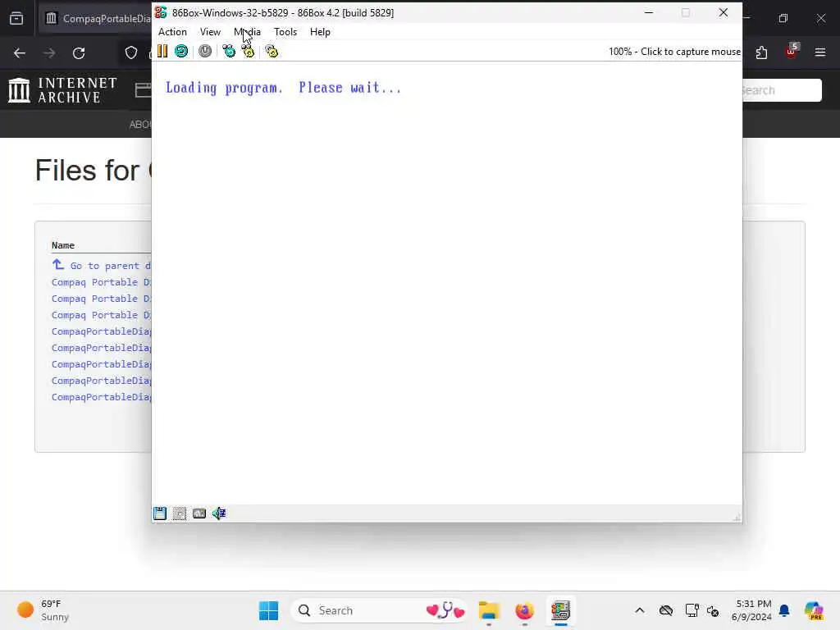
Task: Click the teal hard reset icon
Action: pyautogui.click(x=181, y=51)
